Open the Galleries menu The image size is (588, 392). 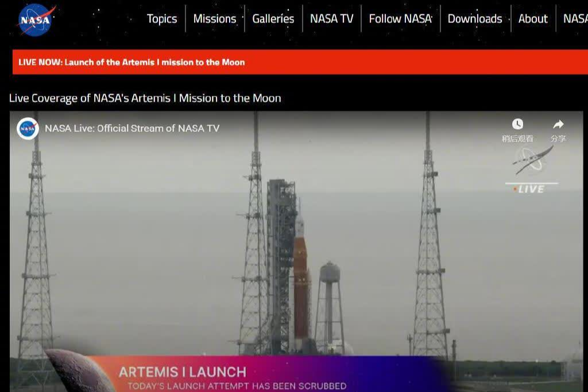273,19
